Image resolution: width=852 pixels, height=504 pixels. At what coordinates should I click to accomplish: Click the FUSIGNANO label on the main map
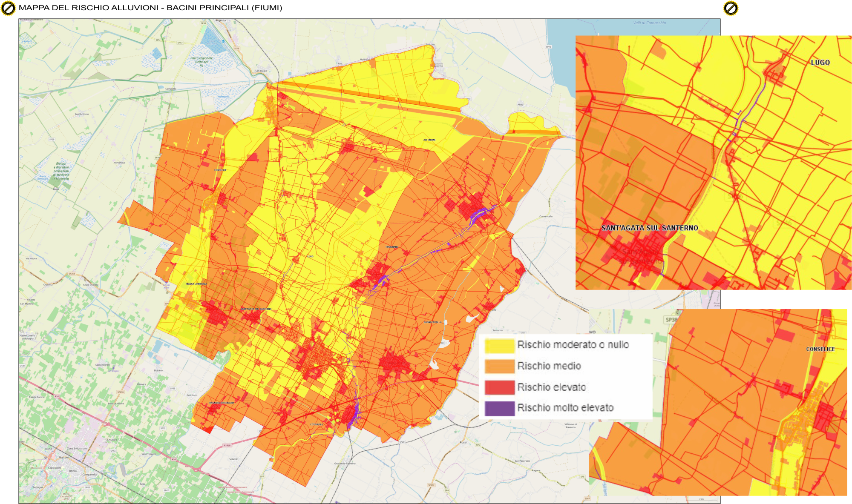[x=392, y=247]
